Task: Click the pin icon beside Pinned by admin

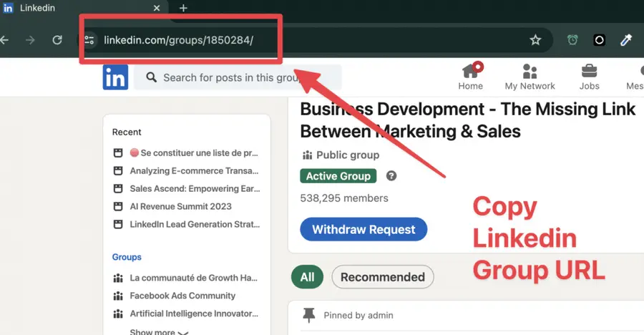Action: tap(309, 315)
